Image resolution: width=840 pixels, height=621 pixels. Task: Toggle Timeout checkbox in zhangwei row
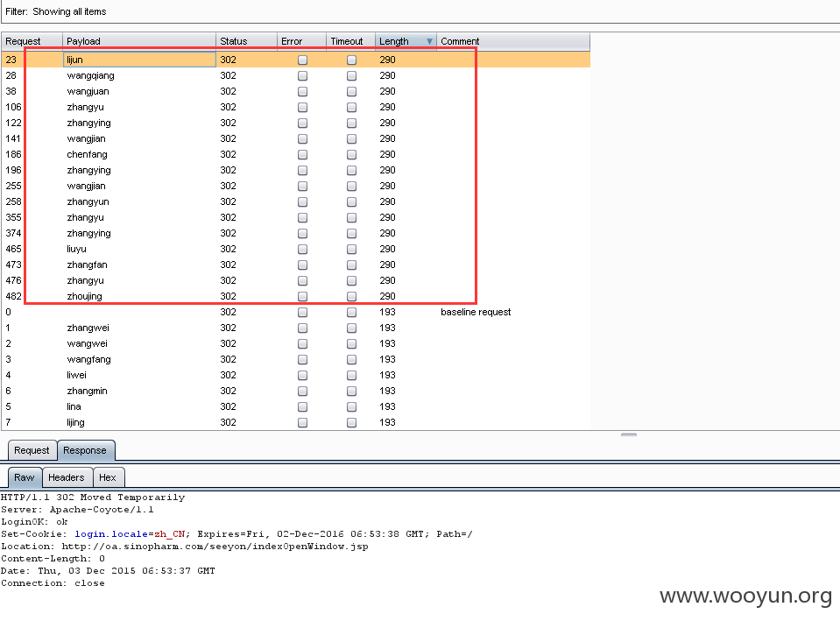[351, 328]
